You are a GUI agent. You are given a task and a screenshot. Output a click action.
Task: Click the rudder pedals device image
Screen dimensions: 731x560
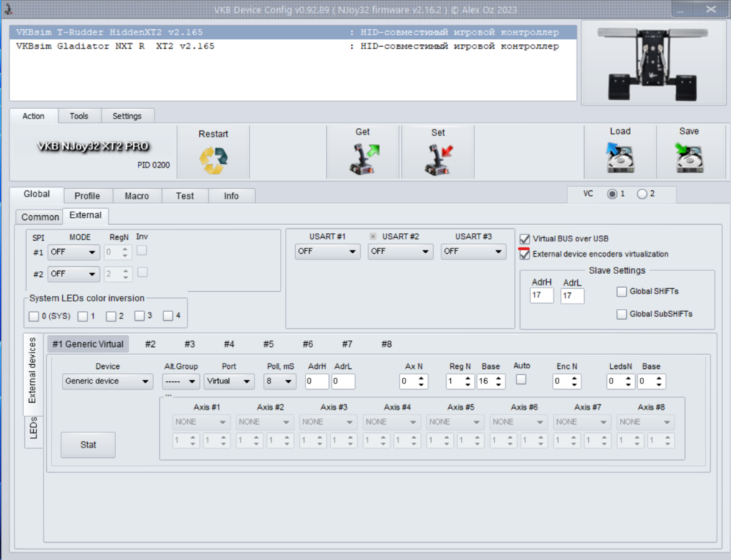click(x=653, y=63)
